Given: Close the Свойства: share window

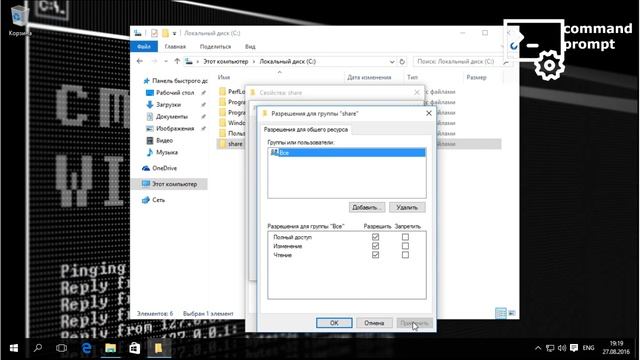Looking at the screenshot, I should [x=417, y=93].
